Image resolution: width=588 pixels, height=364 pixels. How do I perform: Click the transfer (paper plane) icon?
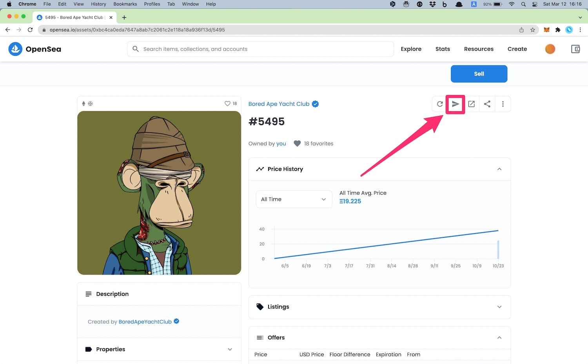[455, 104]
